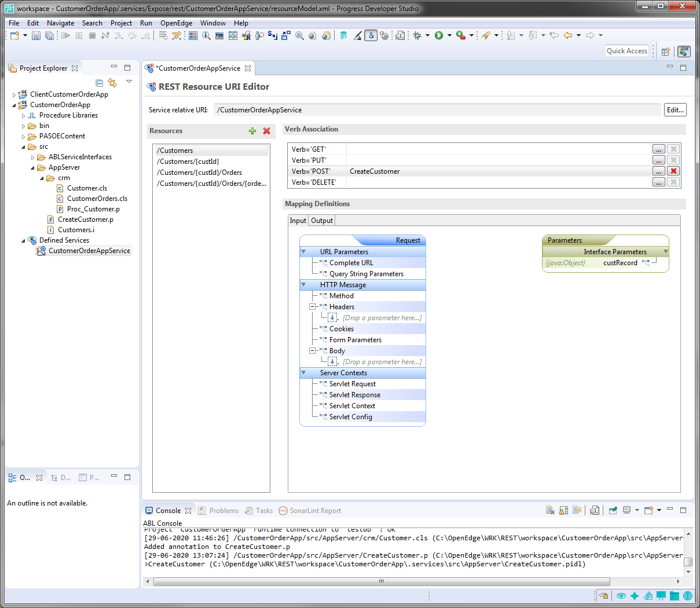Browse for the POST verb association
The width and height of the screenshot is (700, 608).
coord(659,171)
